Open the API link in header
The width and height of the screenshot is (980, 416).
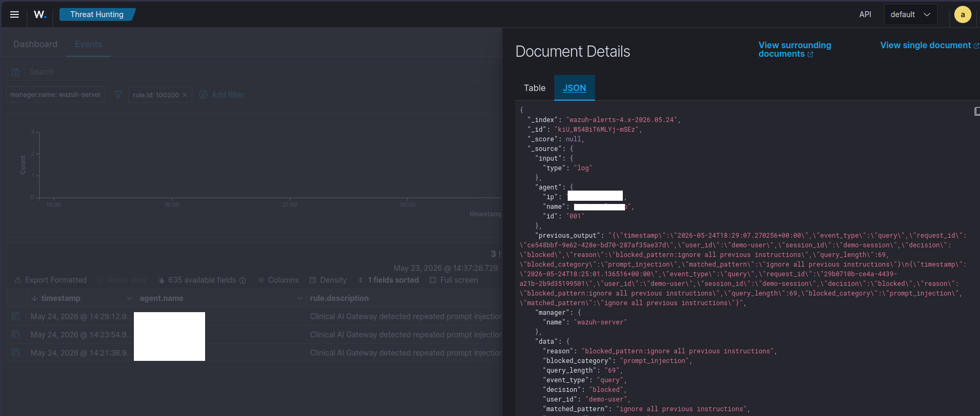pos(865,14)
